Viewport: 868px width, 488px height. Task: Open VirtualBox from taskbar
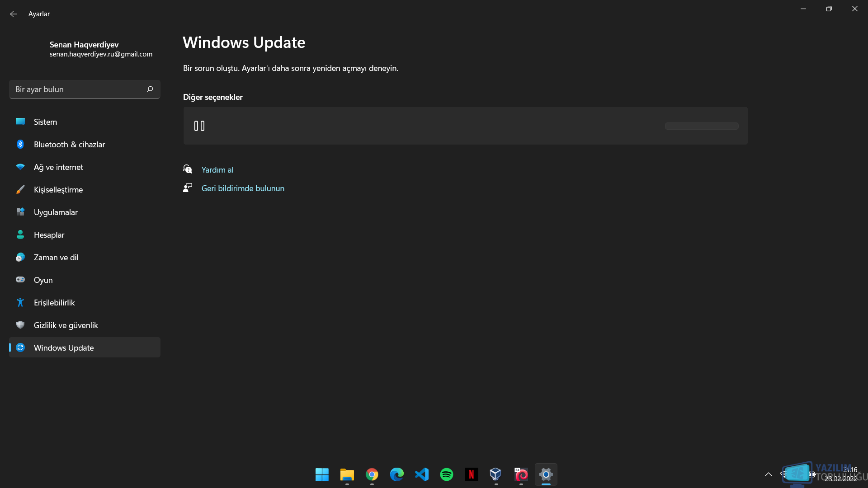496,474
